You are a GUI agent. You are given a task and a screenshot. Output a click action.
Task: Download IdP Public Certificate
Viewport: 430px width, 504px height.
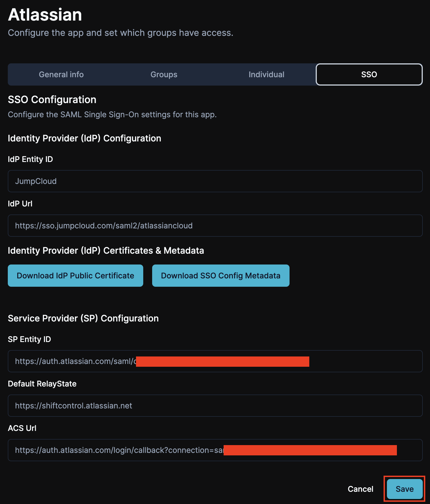tap(75, 276)
